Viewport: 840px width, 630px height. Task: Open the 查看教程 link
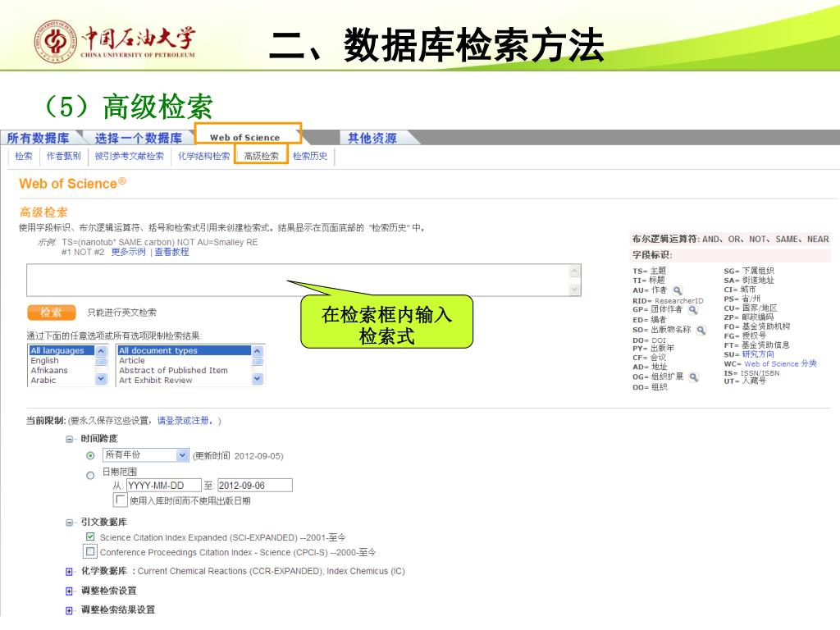click(172, 253)
